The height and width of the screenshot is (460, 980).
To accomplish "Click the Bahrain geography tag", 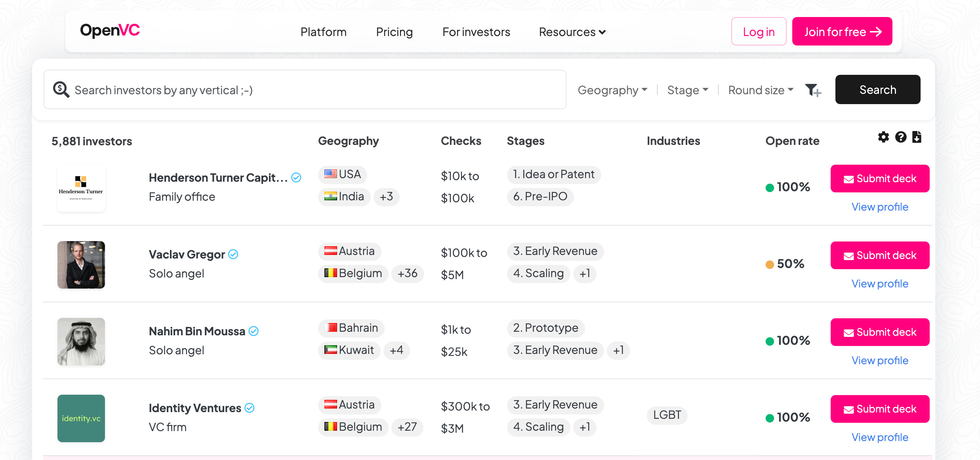I will tap(351, 328).
